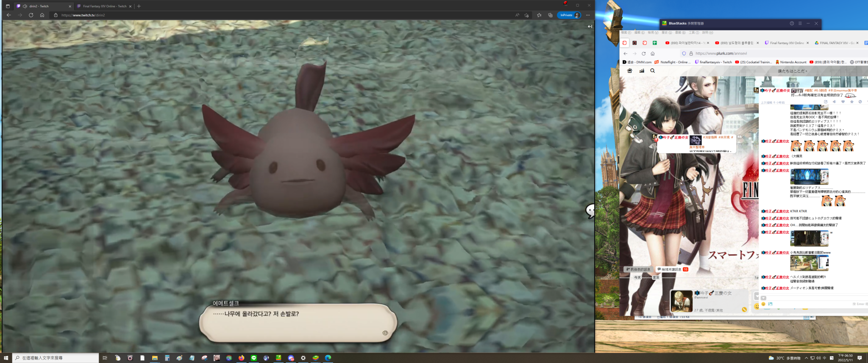This screenshot has height=363, width=868.
Task: Close the Firefox Final Fantasy XIV Online tab
Action: click(x=807, y=43)
